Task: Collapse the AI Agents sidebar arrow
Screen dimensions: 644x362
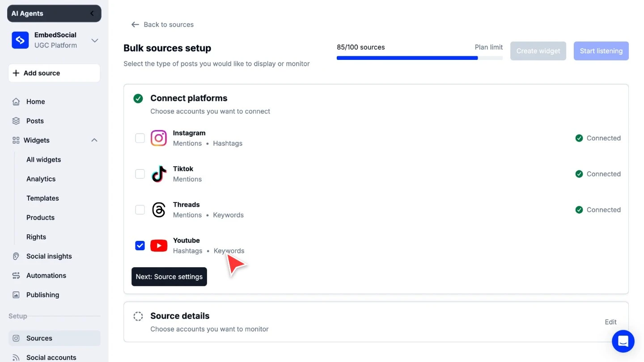Action: pos(93,13)
